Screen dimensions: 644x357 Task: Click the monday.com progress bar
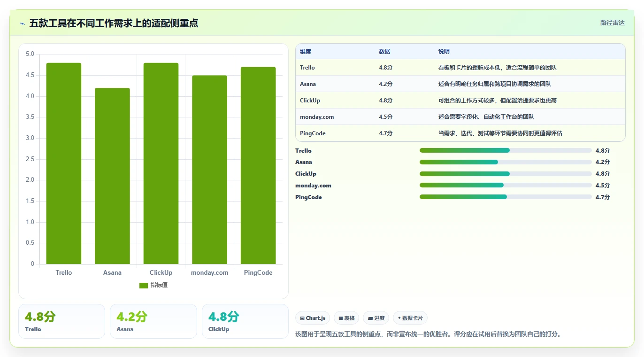[506, 185]
